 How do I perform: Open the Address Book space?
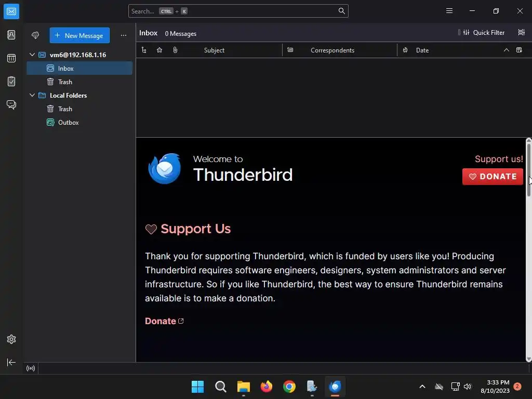tap(11, 35)
